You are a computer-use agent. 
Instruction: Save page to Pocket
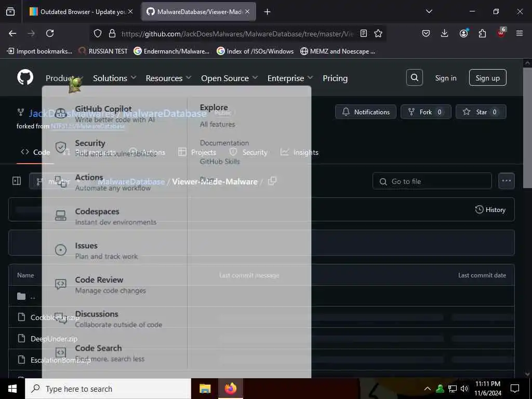426,33
